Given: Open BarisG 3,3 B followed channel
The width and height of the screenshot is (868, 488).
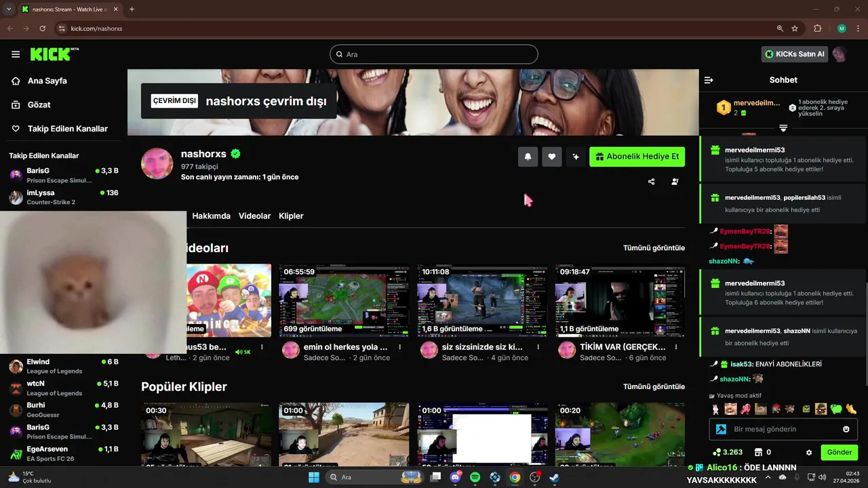Looking at the screenshot, I should (x=63, y=175).
